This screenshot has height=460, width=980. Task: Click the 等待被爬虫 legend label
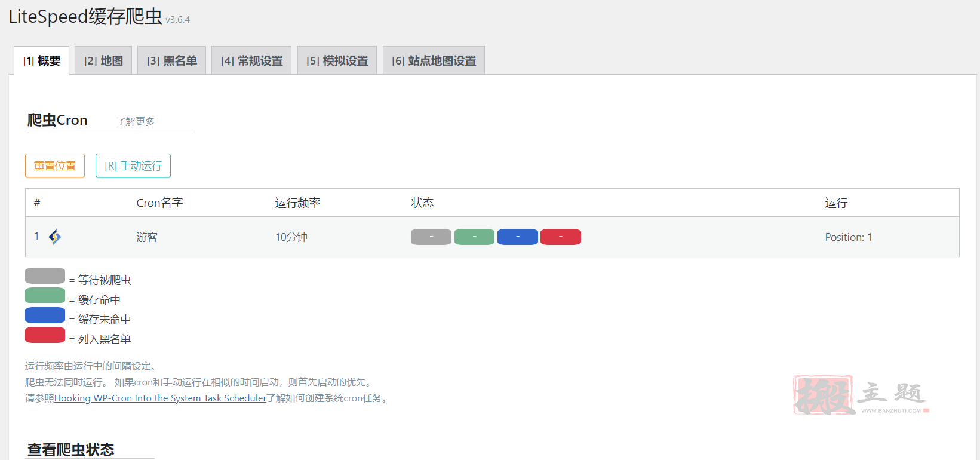point(105,280)
